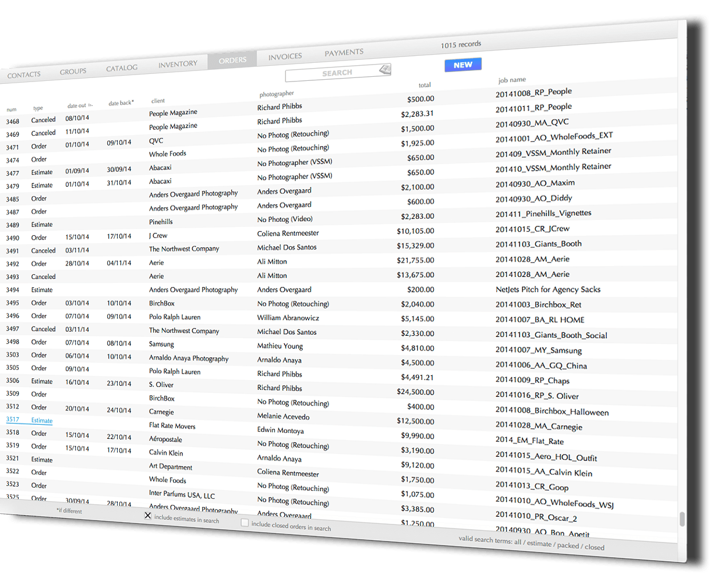Create a new order with NEW button

(463, 65)
